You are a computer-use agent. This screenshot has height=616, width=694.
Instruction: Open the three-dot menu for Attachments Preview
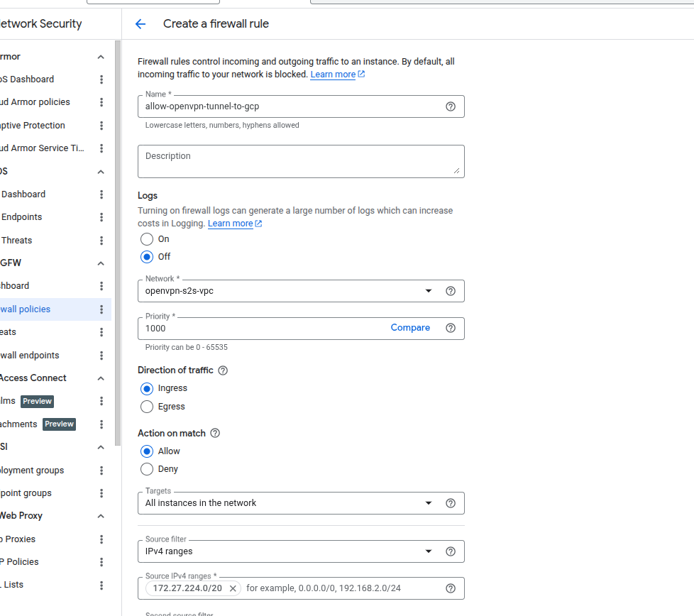tap(101, 424)
